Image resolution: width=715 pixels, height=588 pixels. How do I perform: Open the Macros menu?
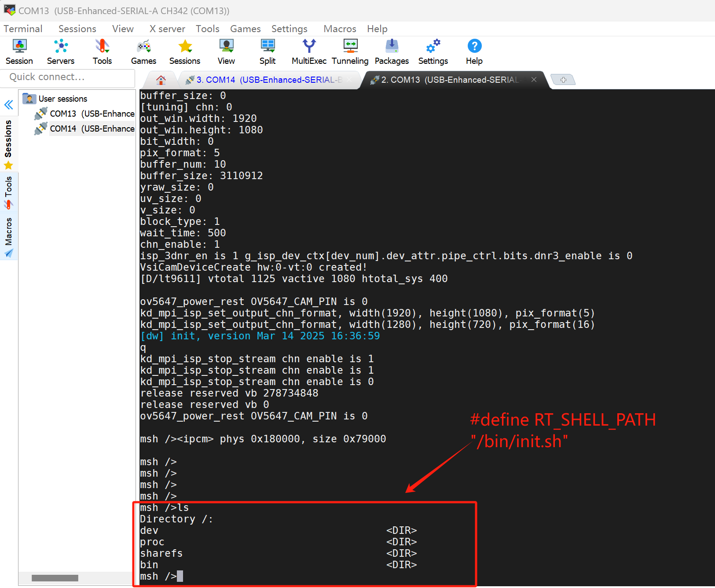[x=340, y=29]
